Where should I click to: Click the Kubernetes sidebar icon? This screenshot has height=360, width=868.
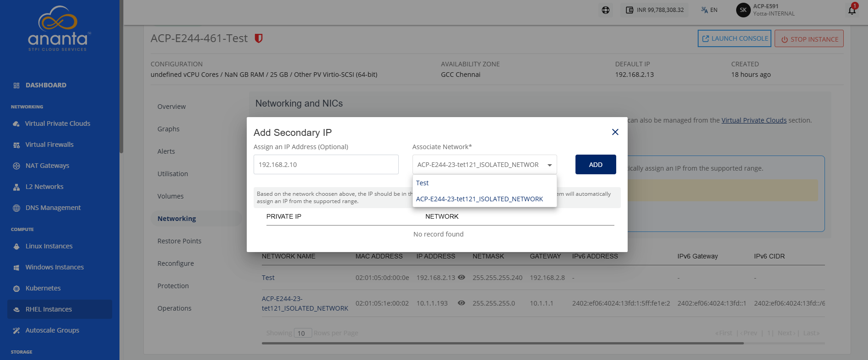tap(16, 289)
